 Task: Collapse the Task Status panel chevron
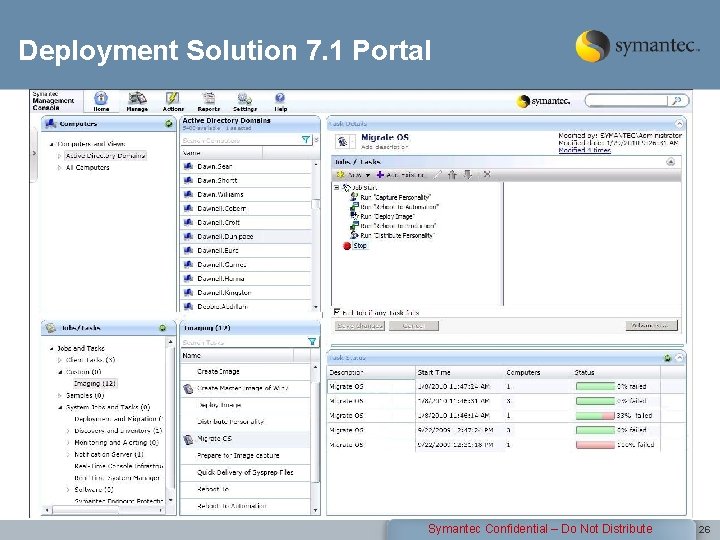679,358
